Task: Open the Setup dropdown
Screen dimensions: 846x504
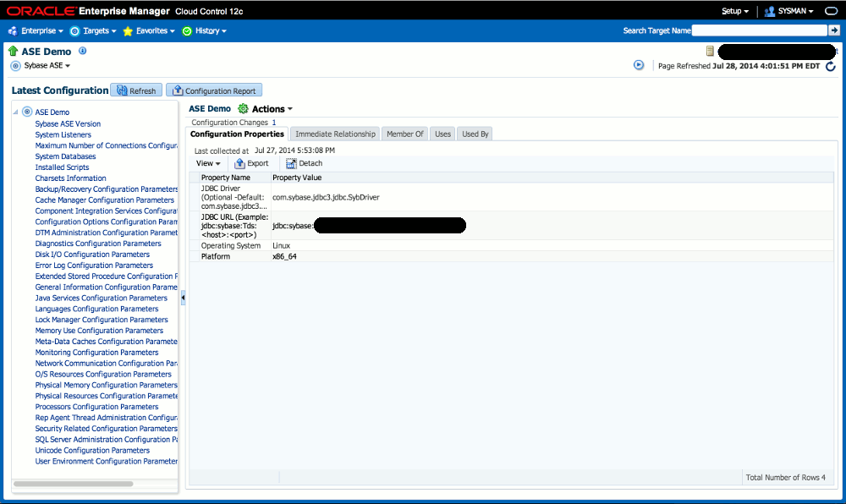Action: (735, 11)
